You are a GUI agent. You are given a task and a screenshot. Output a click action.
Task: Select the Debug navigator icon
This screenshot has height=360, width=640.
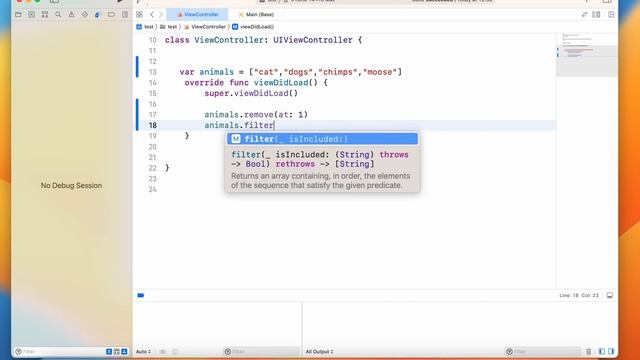tap(97, 15)
